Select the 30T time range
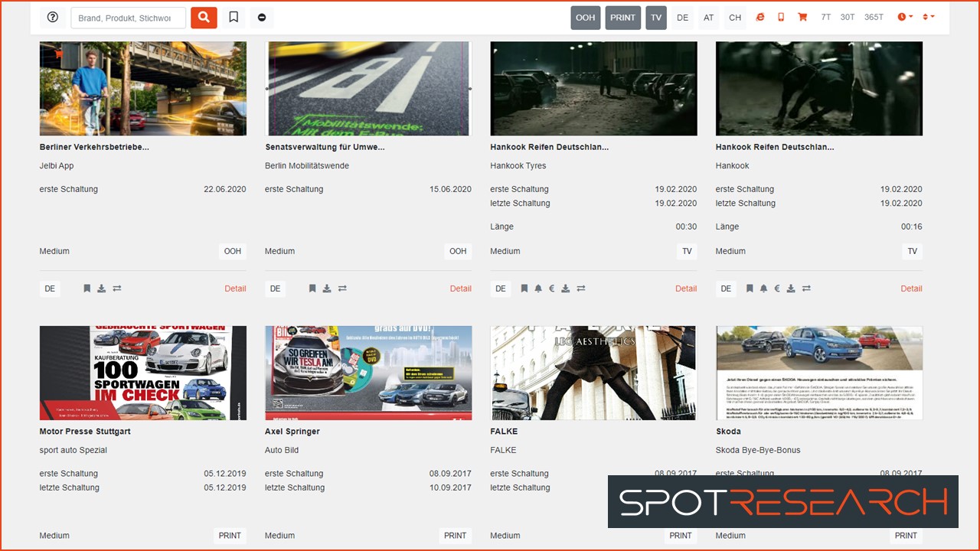Viewport: 980px width, 551px height. coord(848,17)
